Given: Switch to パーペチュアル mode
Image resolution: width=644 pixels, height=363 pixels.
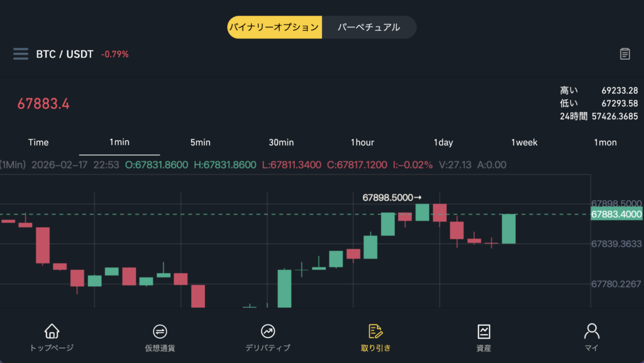Looking at the screenshot, I should [369, 28].
